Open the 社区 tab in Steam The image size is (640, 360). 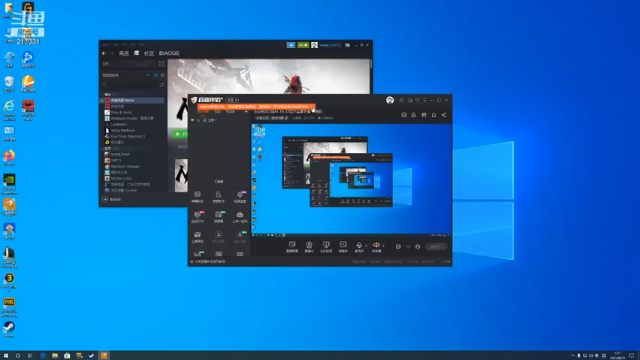pyautogui.click(x=149, y=53)
